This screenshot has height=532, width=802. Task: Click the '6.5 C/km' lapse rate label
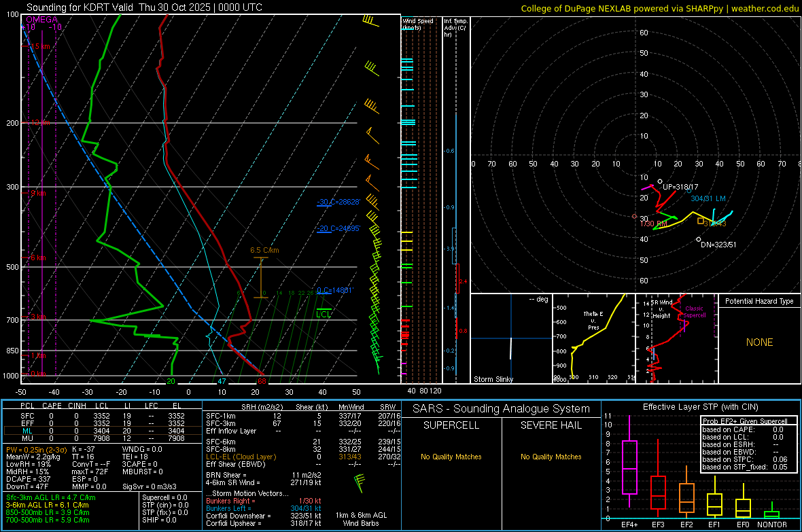264,250
